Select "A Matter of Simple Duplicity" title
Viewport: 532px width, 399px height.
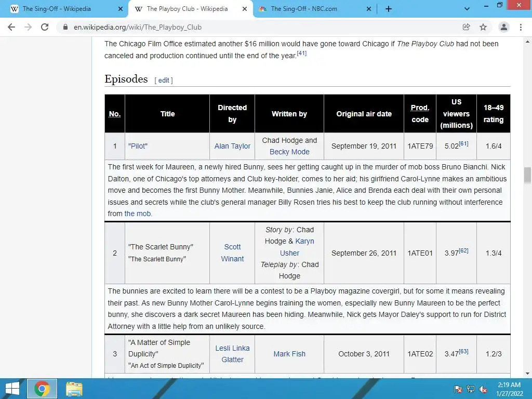coord(159,348)
